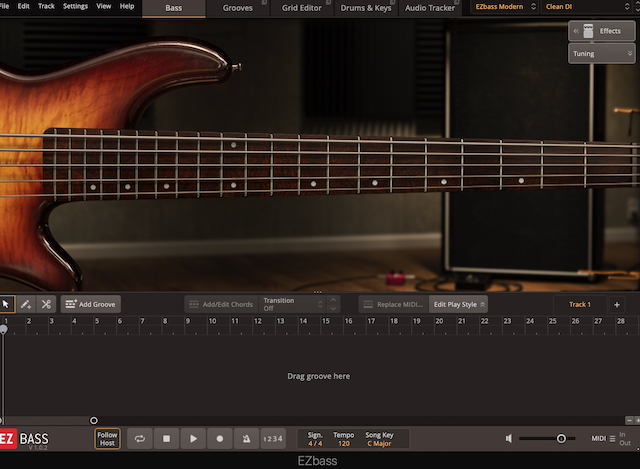Viewport: 640px width, 469px height.
Task: Click the EZ BASS logo
Action: (24, 439)
